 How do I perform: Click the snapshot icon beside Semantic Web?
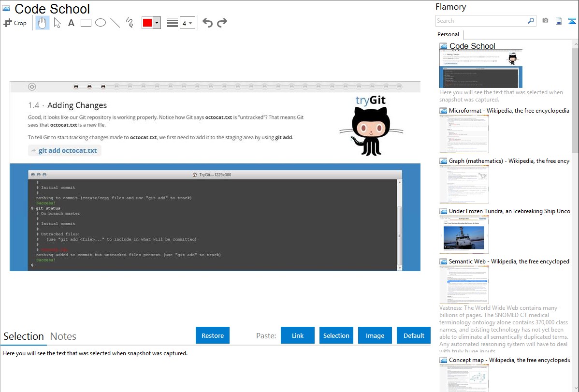pos(443,261)
